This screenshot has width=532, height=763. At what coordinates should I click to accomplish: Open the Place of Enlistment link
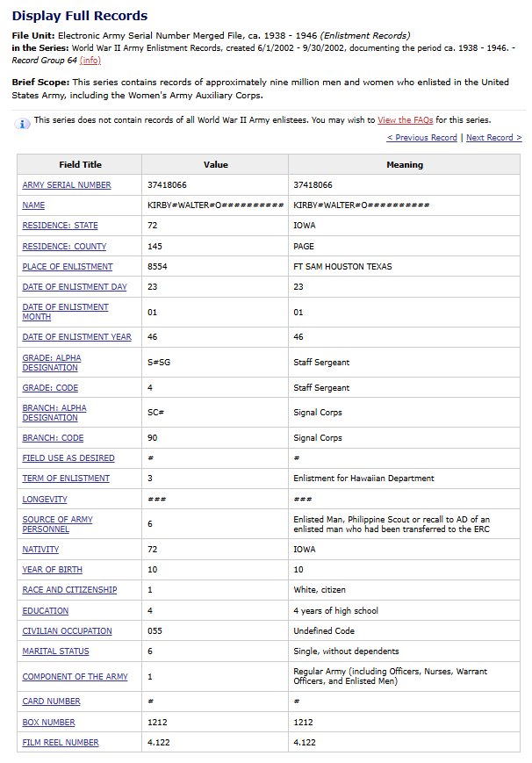(x=68, y=267)
